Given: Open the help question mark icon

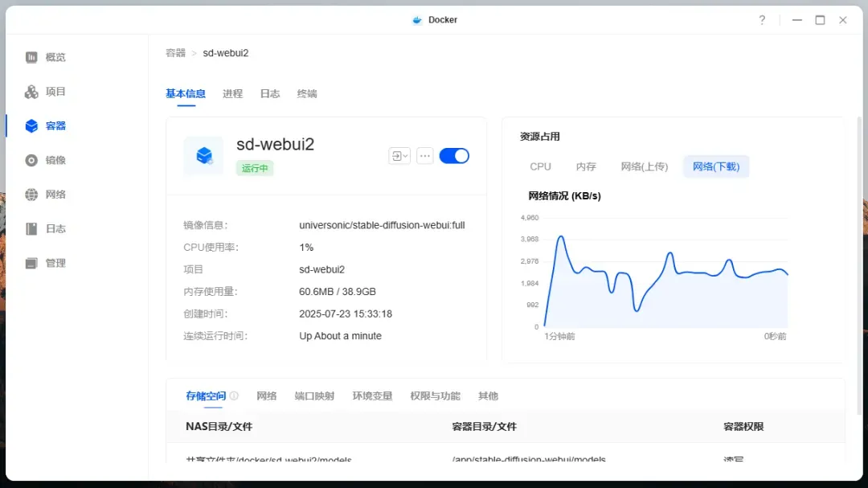Looking at the screenshot, I should (762, 20).
